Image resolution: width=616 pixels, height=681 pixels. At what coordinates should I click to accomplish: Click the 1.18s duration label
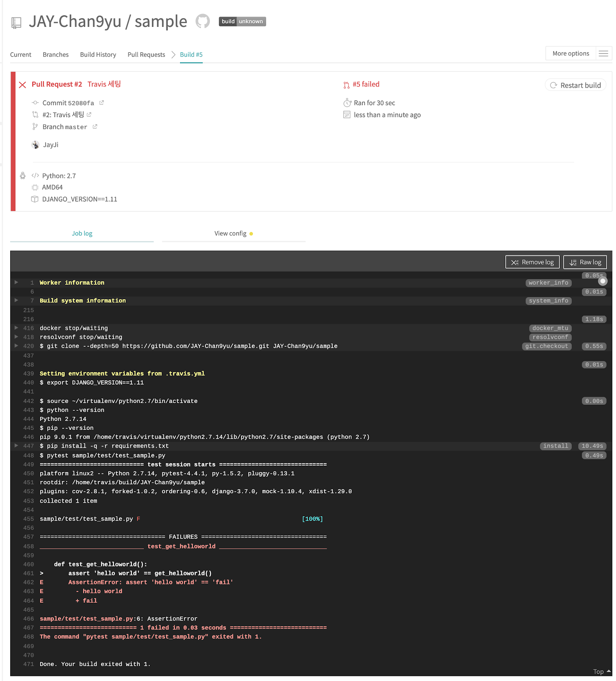coord(594,319)
